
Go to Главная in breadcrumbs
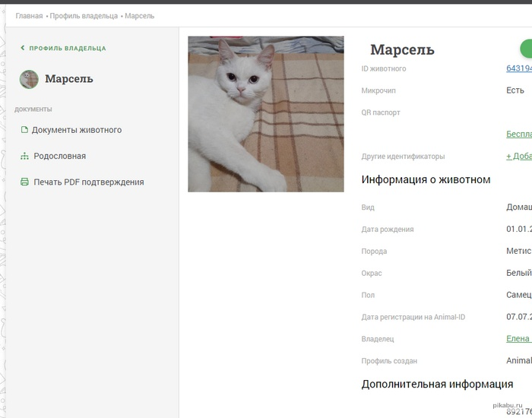(29, 16)
